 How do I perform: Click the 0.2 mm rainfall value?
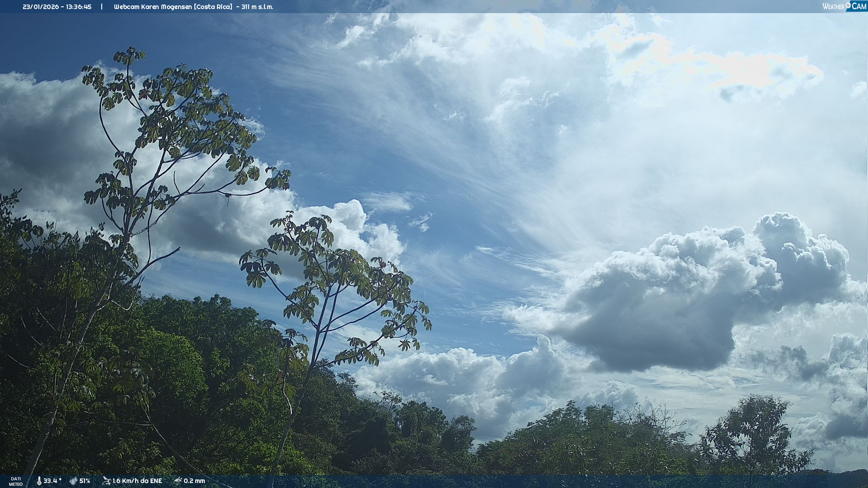tap(194, 481)
